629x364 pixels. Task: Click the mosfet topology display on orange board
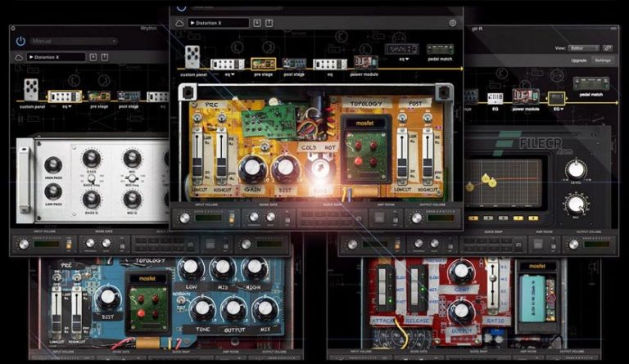[x=364, y=124]
